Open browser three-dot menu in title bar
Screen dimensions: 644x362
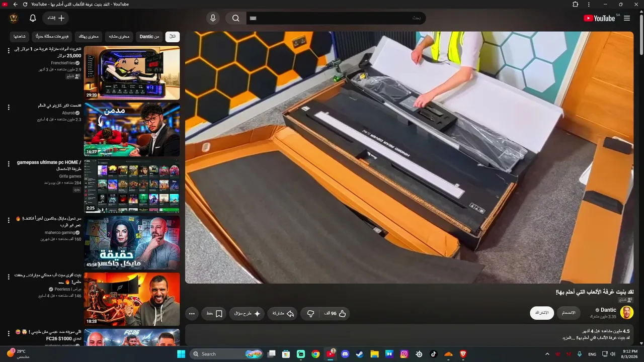click(x=589, y=5)
